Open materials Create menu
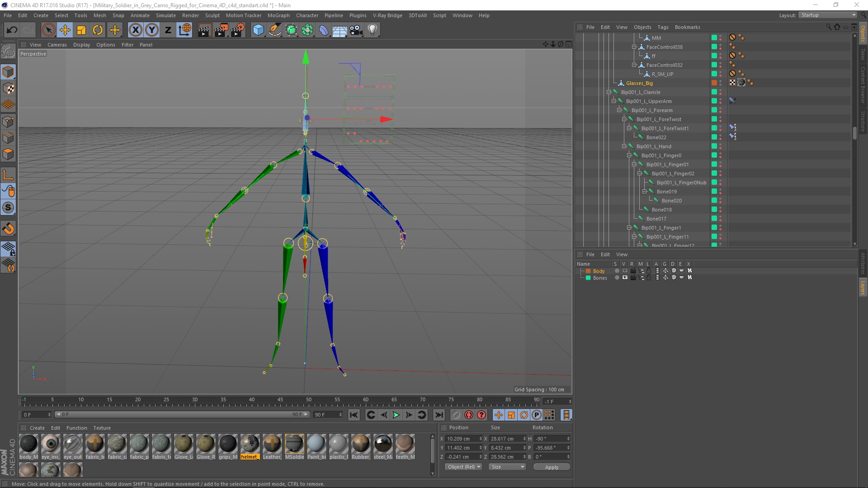The height and width of the screenshot is (488, 868). coord(37,428)
